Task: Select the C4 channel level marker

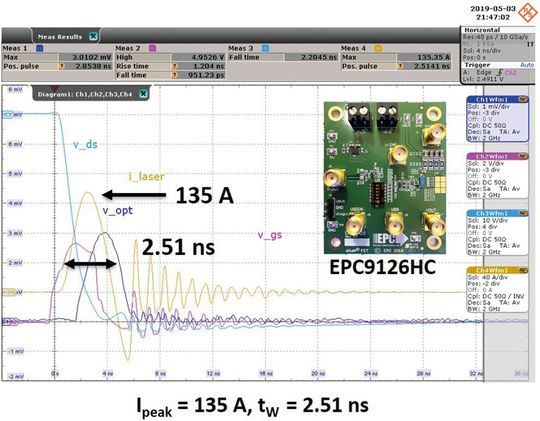Action: [x=8, y=292]
